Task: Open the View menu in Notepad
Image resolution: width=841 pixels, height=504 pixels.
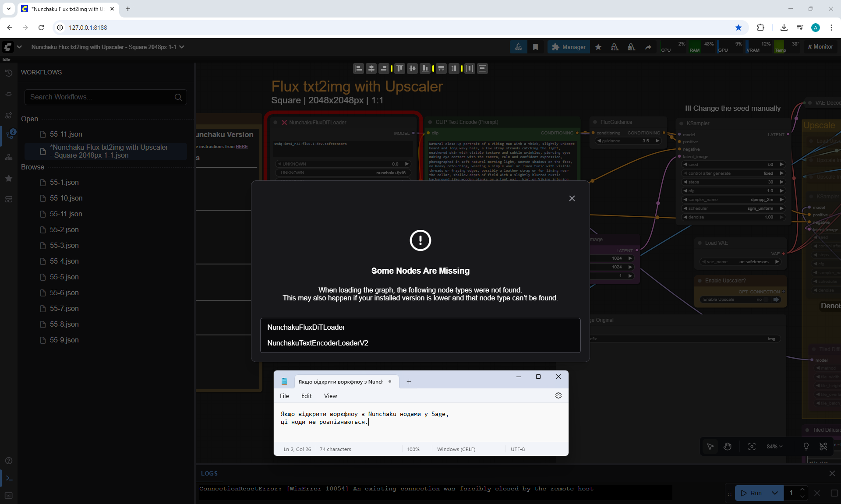Action: click(330, 396)
